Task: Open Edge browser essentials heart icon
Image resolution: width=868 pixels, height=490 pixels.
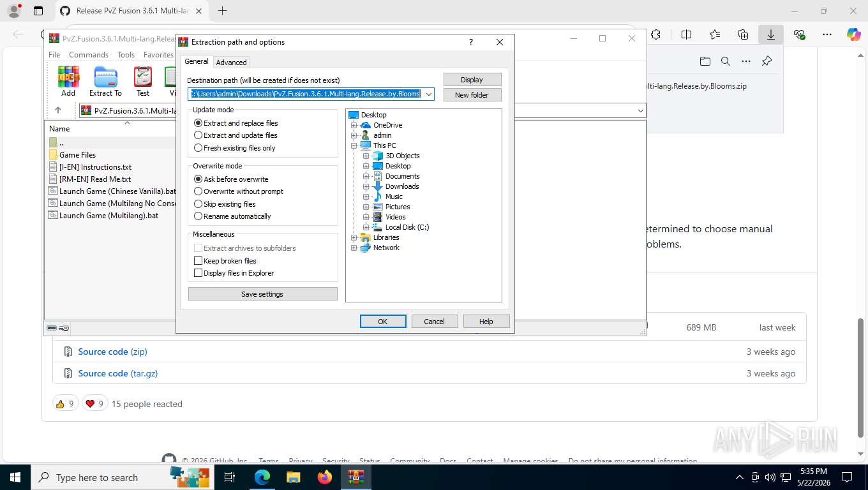Action: click(799, 34)
